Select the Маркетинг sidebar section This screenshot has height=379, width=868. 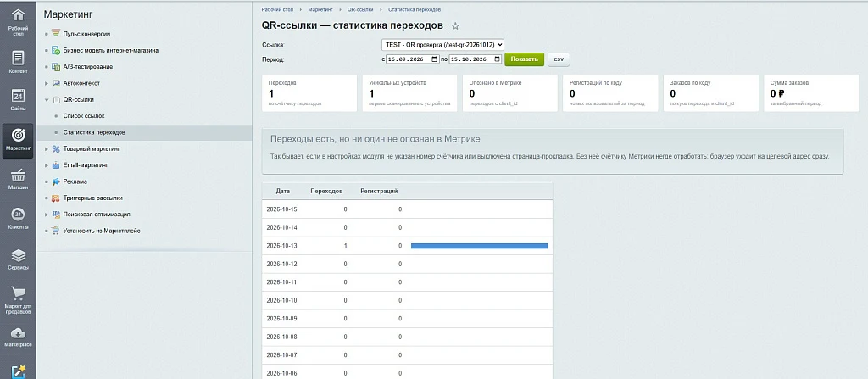point(19,141)
